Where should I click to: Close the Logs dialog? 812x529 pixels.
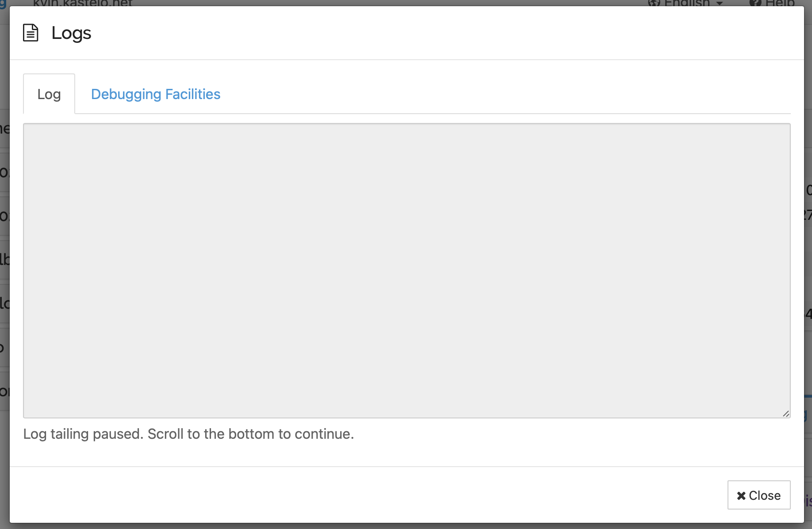(x=758, y=495)
